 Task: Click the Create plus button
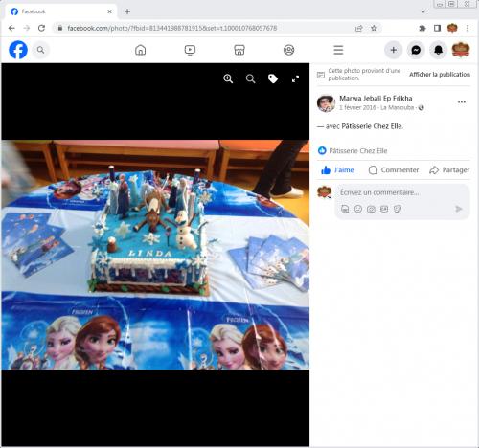pyautogui.click(x=394, y=50)
